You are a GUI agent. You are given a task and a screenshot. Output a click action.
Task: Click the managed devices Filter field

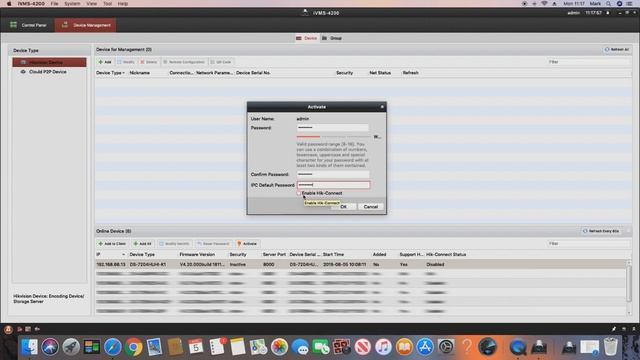pyautogui.click(x=589, y=62)
